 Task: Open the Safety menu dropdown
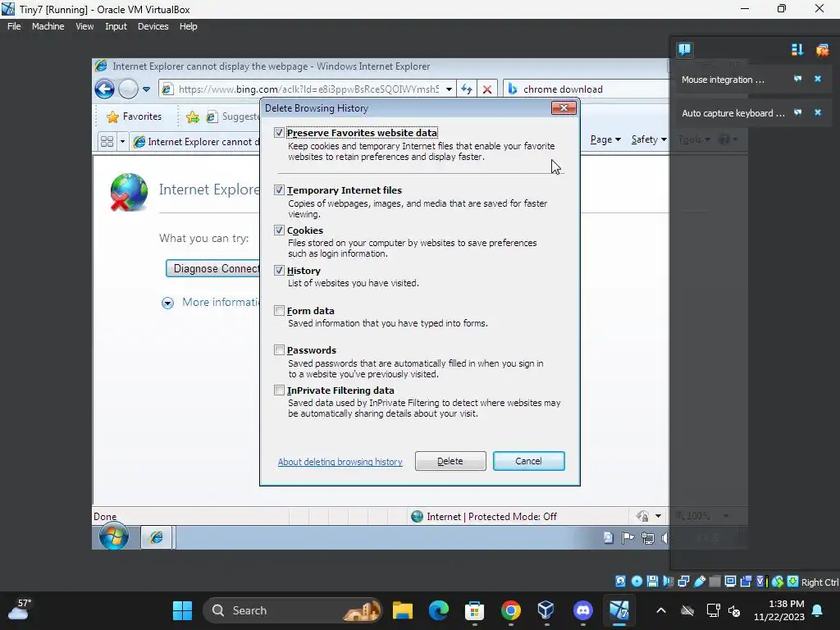click(x=649, y=139)
